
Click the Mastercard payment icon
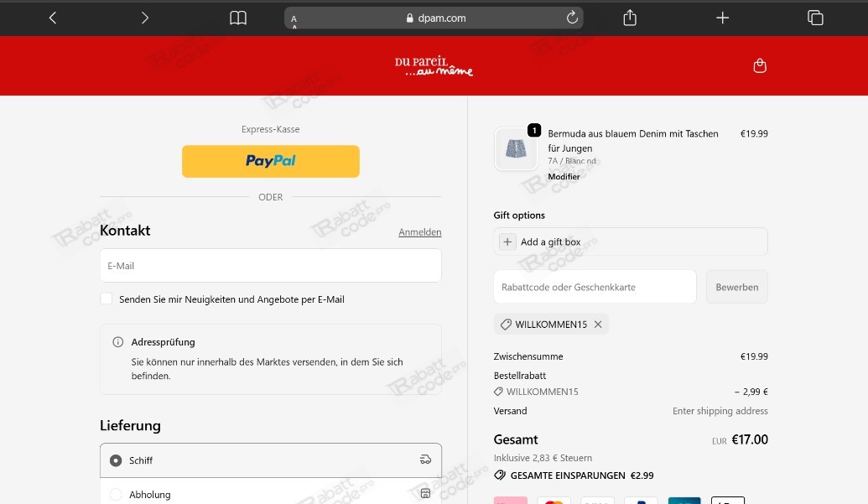click(x=554, y=501)
